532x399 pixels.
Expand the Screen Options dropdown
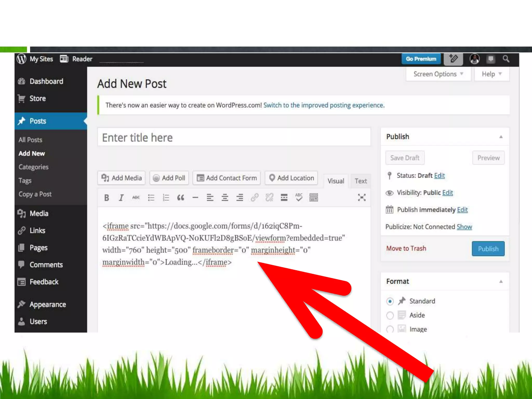point(438,74)
